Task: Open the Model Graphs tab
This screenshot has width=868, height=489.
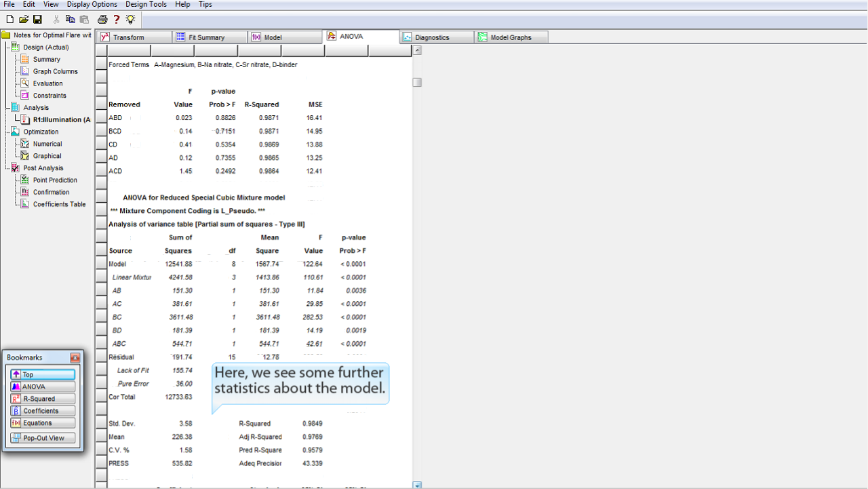Action: 510,37
